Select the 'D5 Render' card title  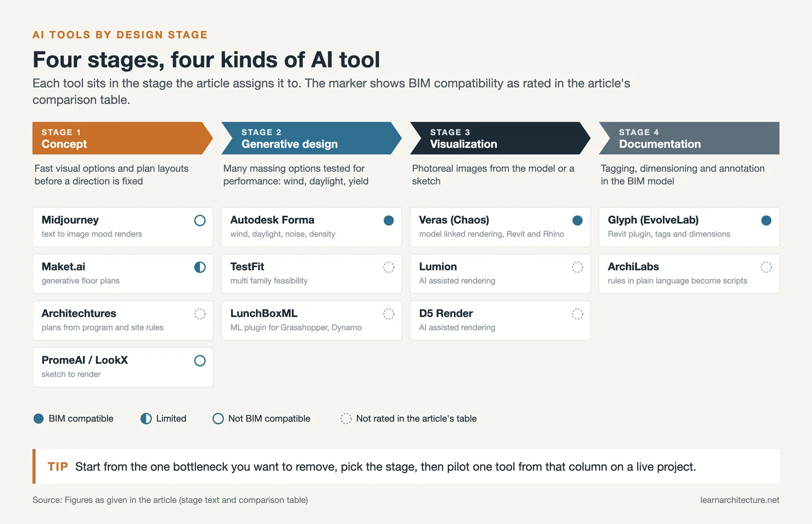(x=446, y=313)
